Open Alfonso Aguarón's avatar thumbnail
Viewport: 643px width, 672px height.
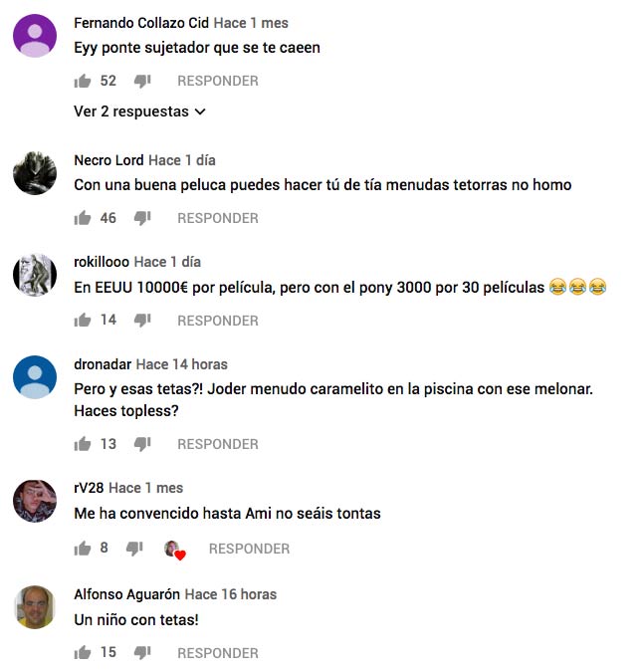(35, 607)
